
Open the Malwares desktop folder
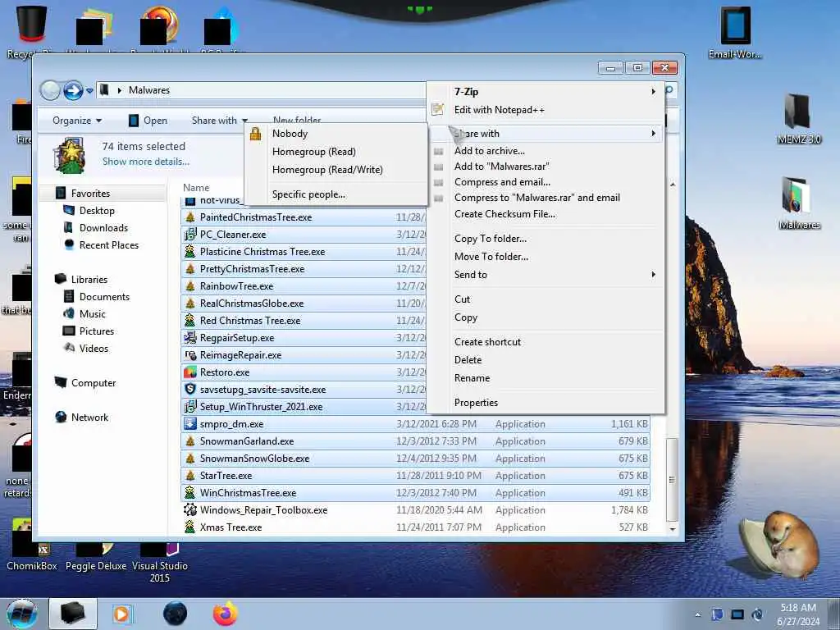[x=798, y=203]
